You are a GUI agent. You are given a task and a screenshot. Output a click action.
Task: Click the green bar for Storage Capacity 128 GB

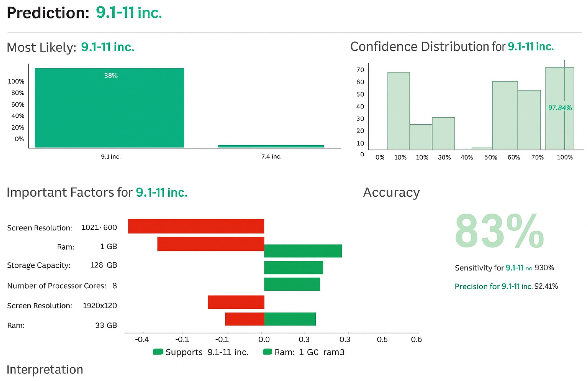click(294, 267)
